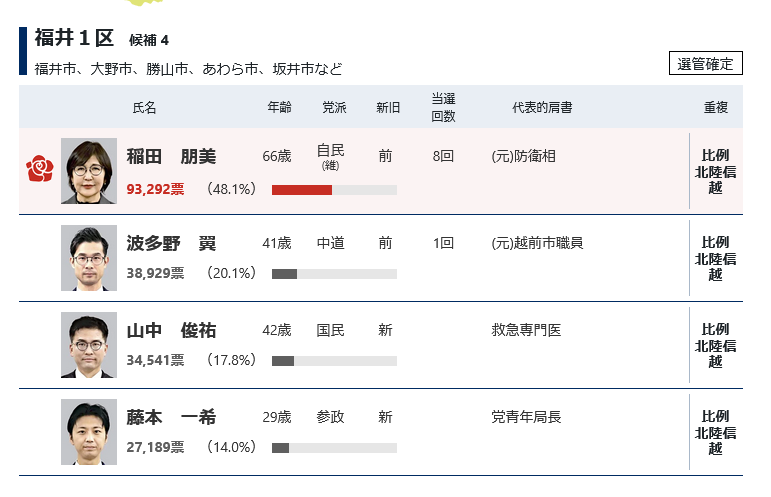Click the 93,292票 vote count
The image size is (771, 497).
pos(155,188)
